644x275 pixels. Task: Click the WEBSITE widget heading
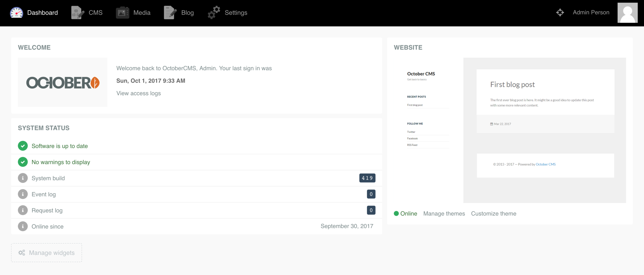point(408,47)
